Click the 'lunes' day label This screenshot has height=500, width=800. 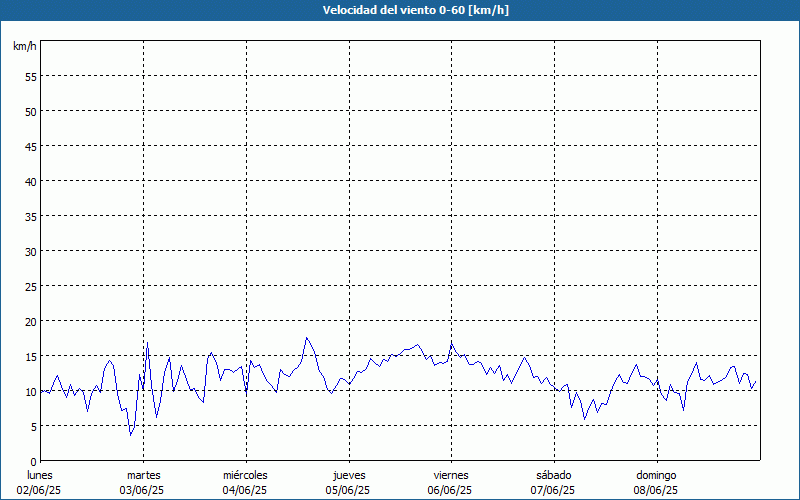tap(40, 475)
